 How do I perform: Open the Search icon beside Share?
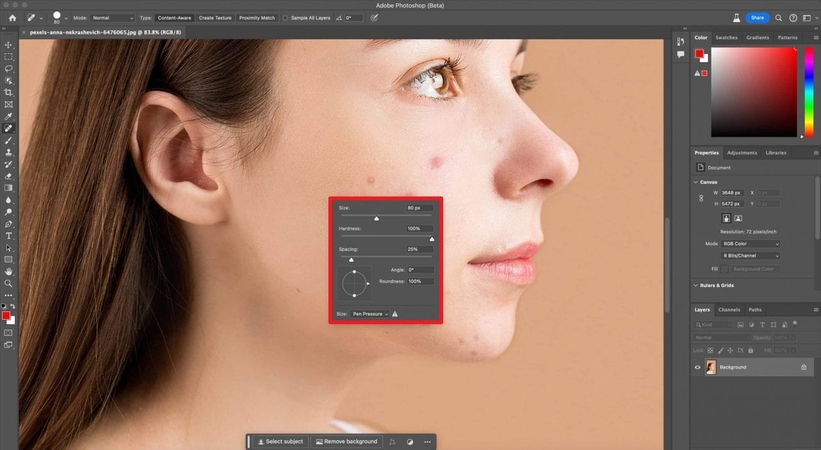pyautogui.click(x=780, y=17)
